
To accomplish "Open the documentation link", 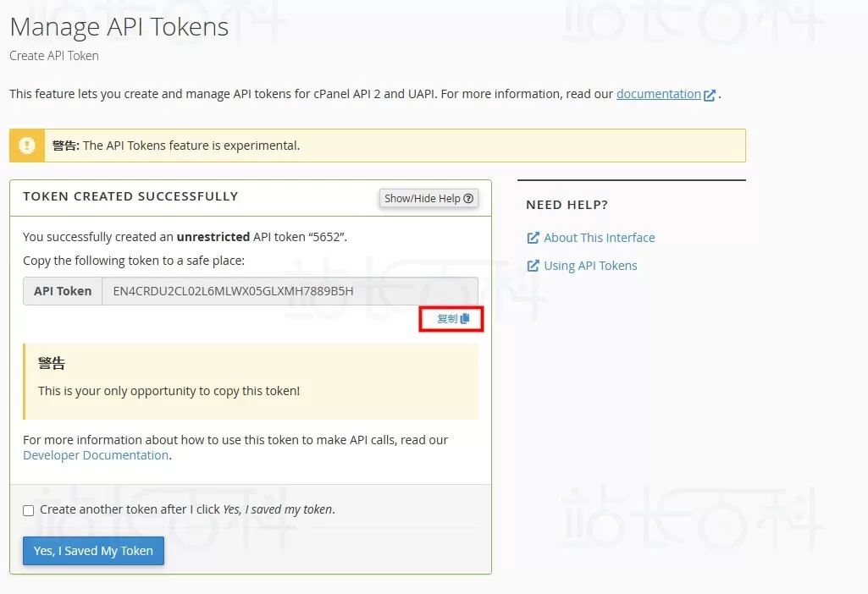I will point(658,94).
